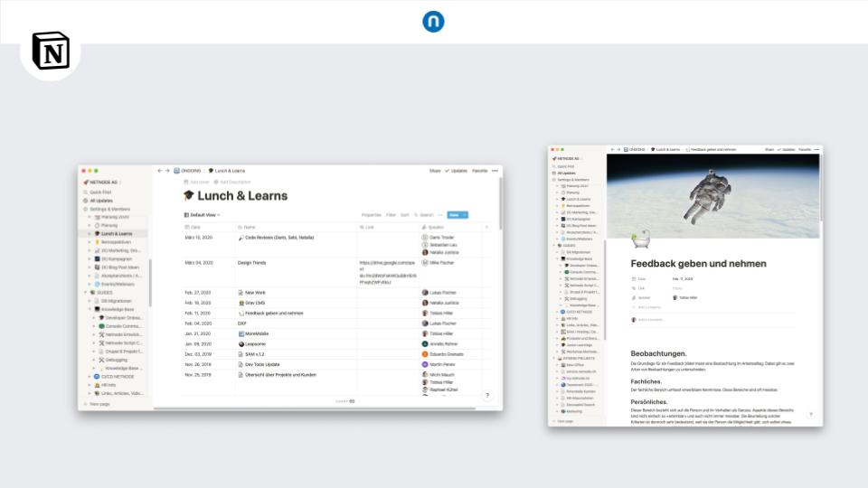Viewport: 868px width, 488px height.
Task: Click the help question mark in Lunch & Learns window
Action: click(487, 396)
